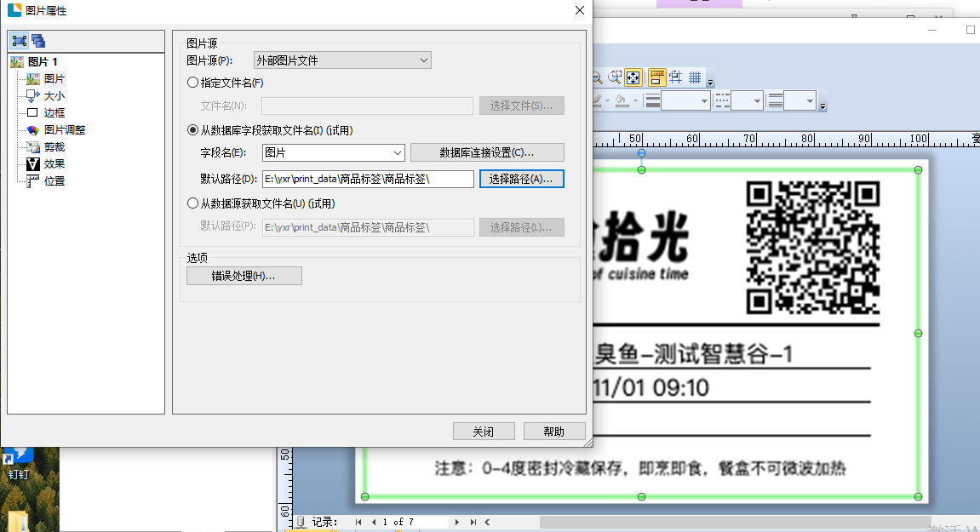Click zoom-out magnifier in the BarTender toolbar
980x532 pixels.
tap(598, 77)
